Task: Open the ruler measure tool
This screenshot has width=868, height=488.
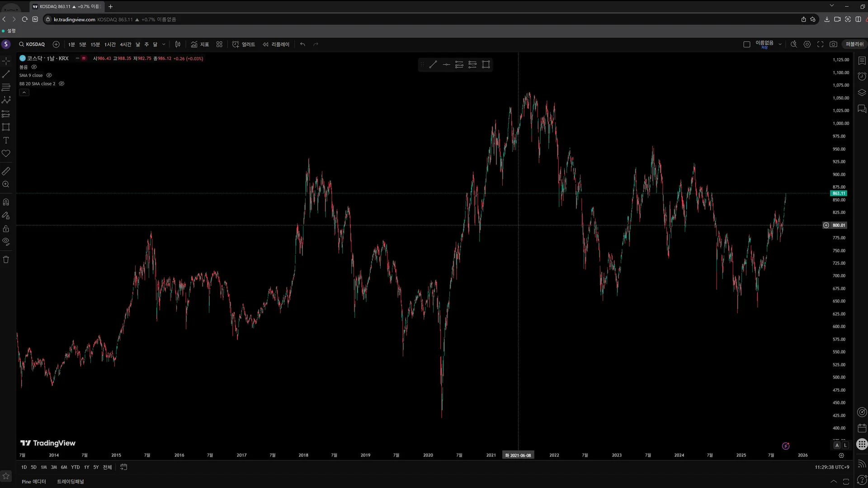Action: pyautogui.click(x=6, y=171)
